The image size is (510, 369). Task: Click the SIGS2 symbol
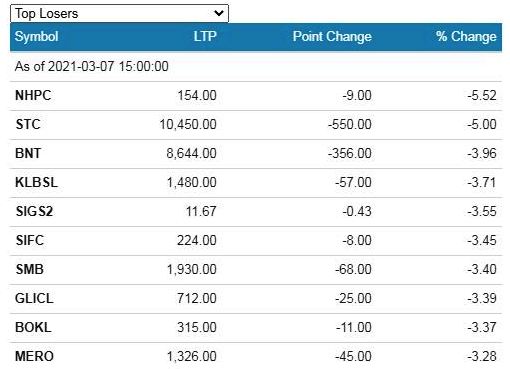click(x=34, y=211)
